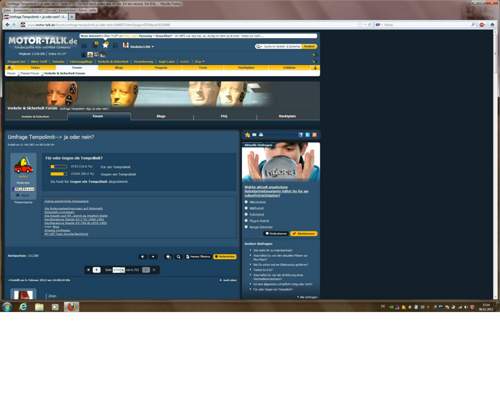
Task: Share the thread via the Twitter icon
Action: point(307,135)
